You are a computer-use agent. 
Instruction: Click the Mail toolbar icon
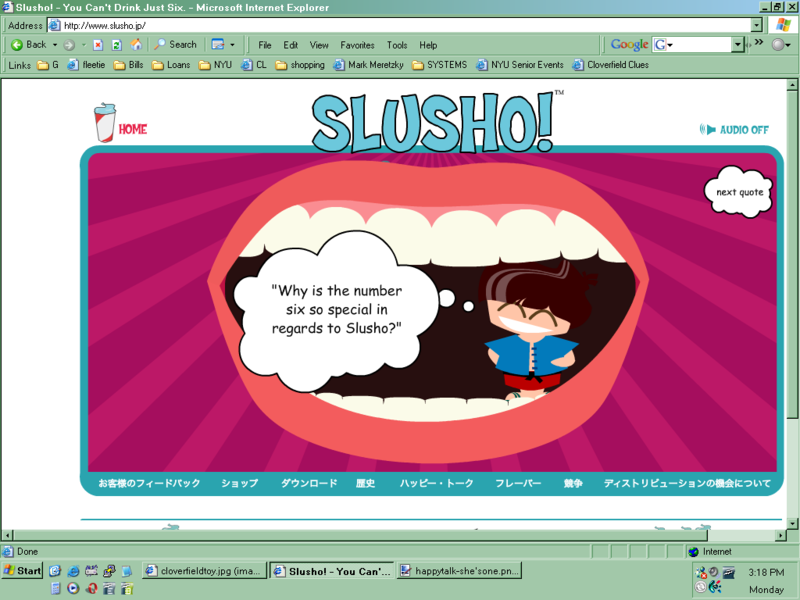[218, 45]
